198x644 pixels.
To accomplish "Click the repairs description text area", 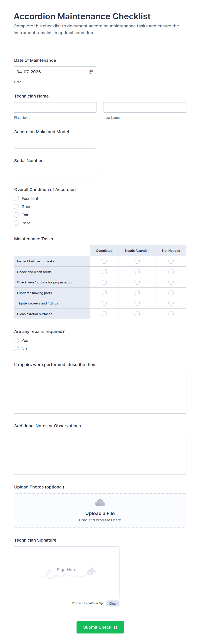I will 100,392.
